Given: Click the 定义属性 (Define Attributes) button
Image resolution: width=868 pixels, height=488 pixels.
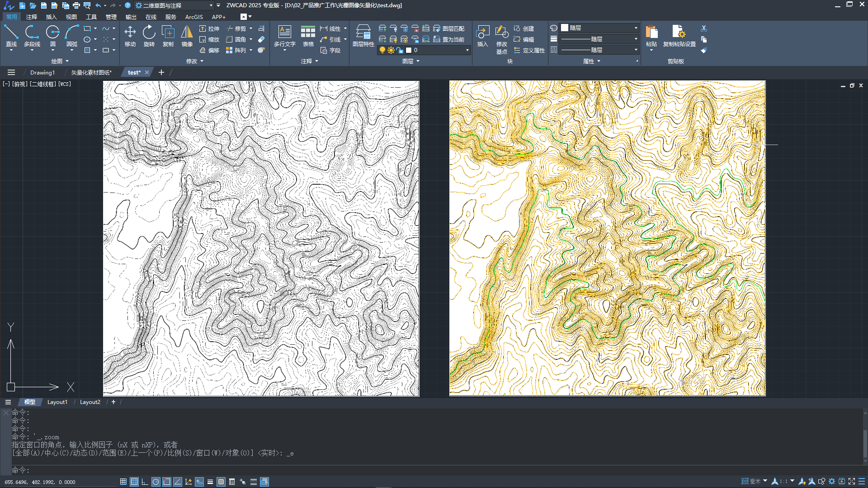Looking at the screenshot, I should (x=529, y=50).
